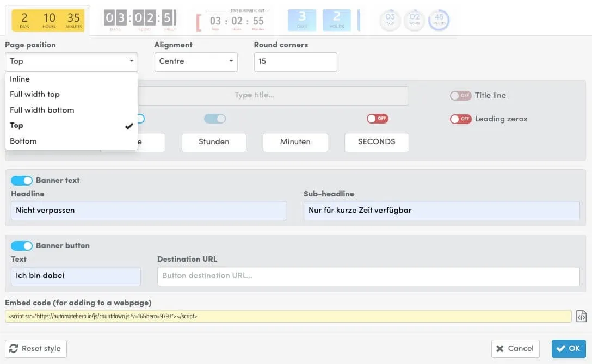This screenshot has width=592, height=364.
Task: Choose Bottom from the position list
Action: [x=71, y=141]
